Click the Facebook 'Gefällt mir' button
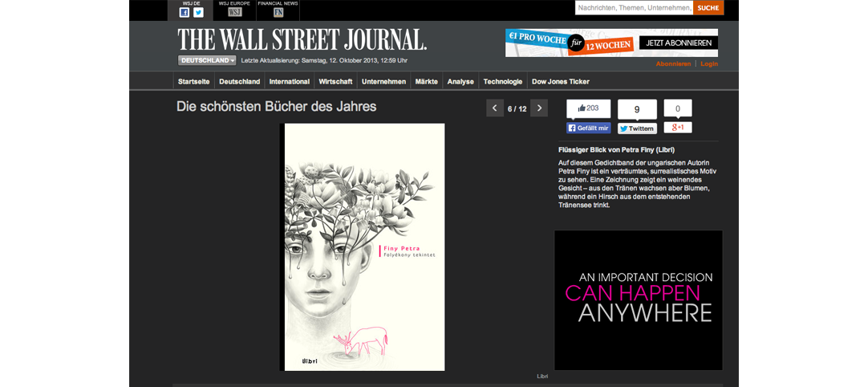Screen dimensions: 868x387 click(x=589, y=128)
